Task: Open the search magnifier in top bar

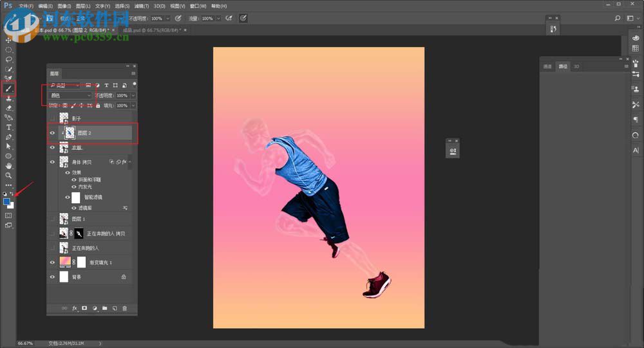Action: pos(617,19)
